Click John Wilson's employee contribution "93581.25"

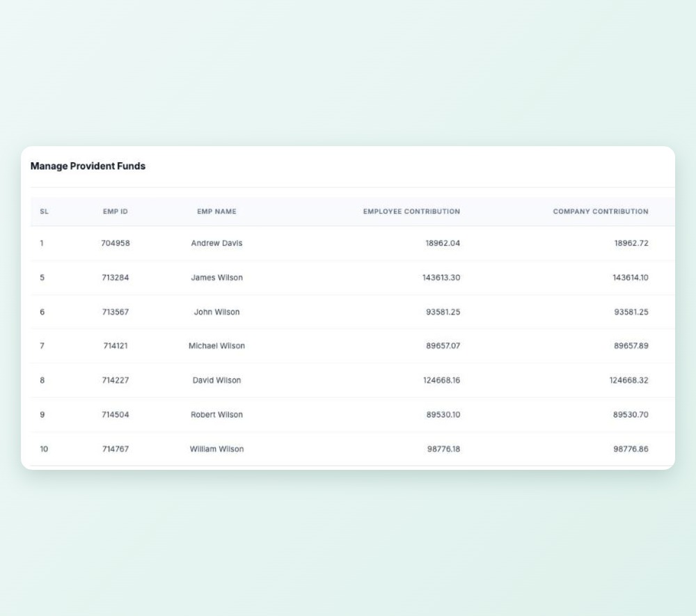[x=443, y=312]
